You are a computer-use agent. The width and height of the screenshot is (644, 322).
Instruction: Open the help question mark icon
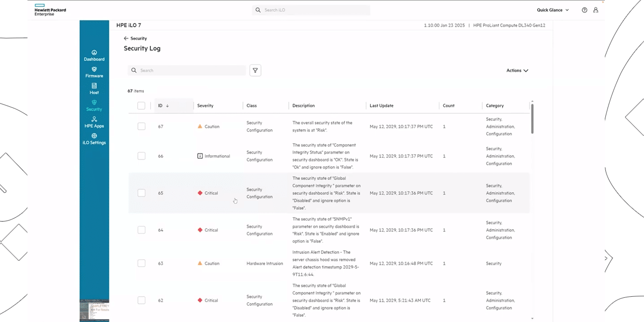point(584,10)
